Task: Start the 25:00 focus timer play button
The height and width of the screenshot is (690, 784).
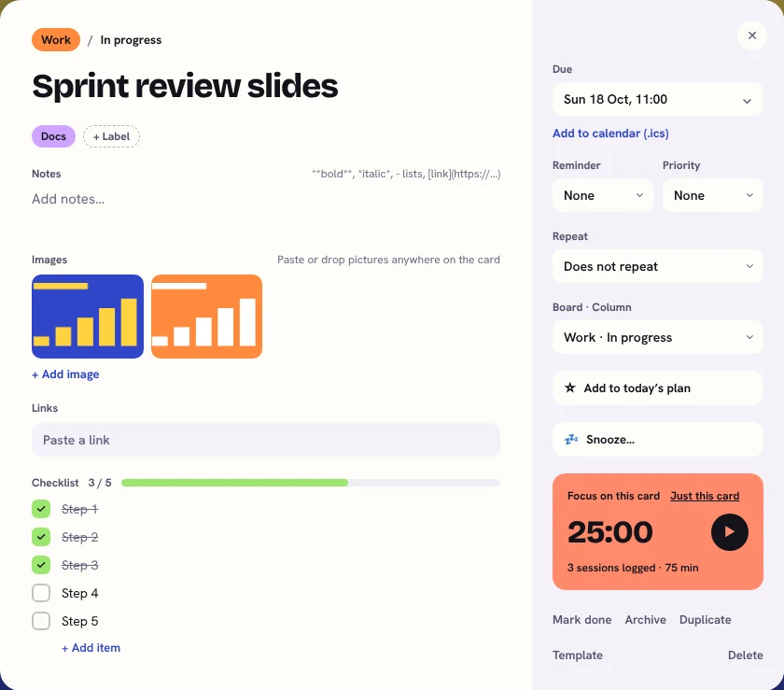Action: click(x=729, y=532)
